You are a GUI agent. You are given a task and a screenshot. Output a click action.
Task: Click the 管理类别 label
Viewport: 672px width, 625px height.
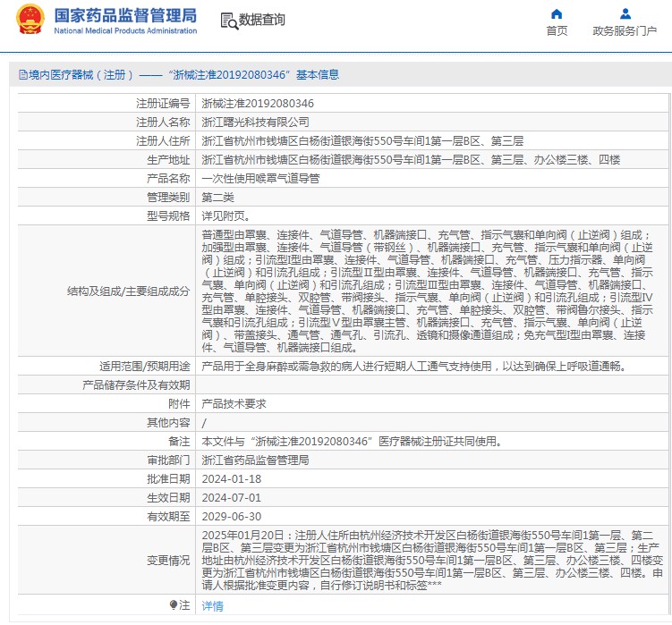168,198
